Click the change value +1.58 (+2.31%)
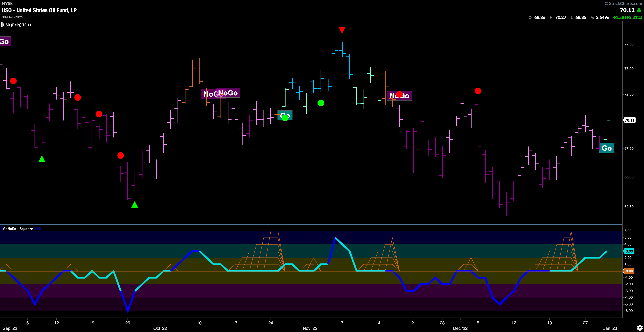The image size is (644, 332). [628, 17]
